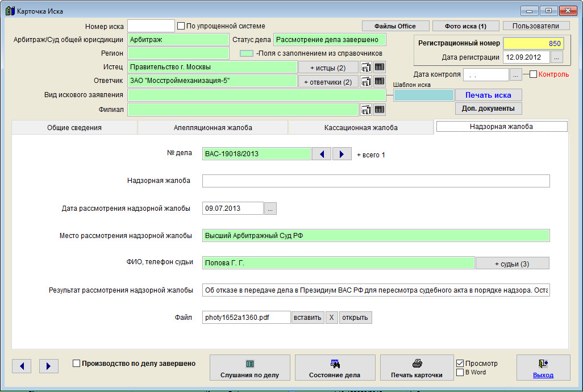Open date picker for Дата регистрации
This screenshot has width=583, height=392.
pyautogui.click(x=557, y=57)
